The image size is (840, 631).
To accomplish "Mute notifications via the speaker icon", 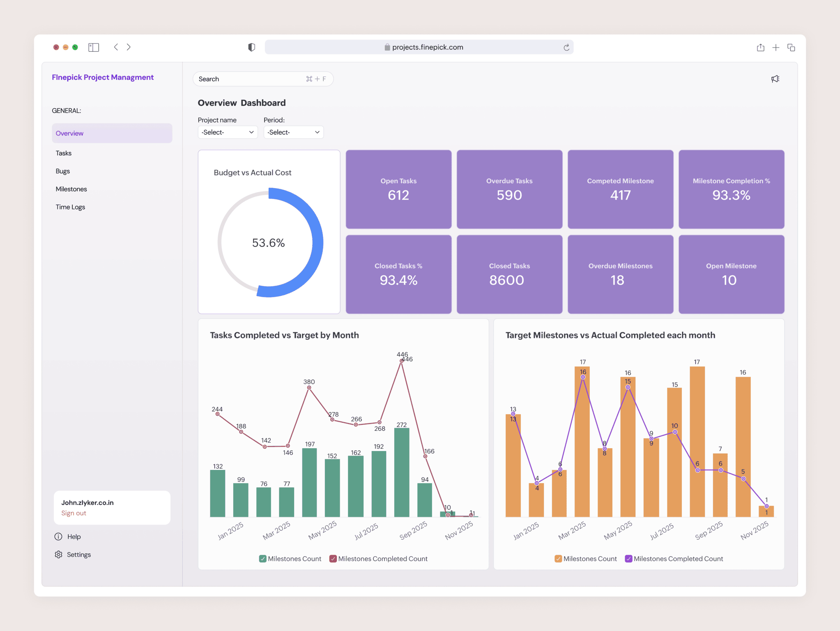I will [776, 78].
